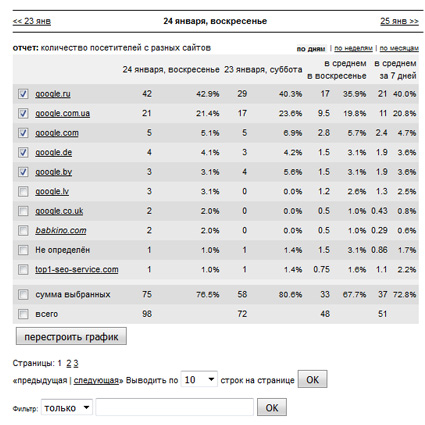425x425 pixels.
Task: Uncheck the google.ru checkbox
Action: [x=23, y=94]
